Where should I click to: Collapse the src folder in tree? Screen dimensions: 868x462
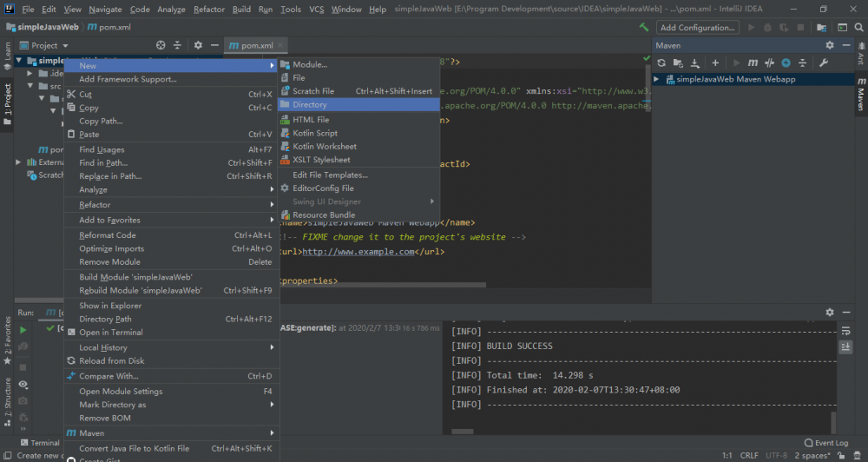point(30,86)
